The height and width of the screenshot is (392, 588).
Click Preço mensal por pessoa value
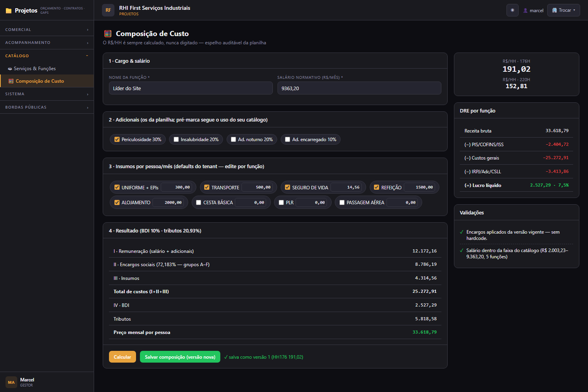[x=425, y=332]
